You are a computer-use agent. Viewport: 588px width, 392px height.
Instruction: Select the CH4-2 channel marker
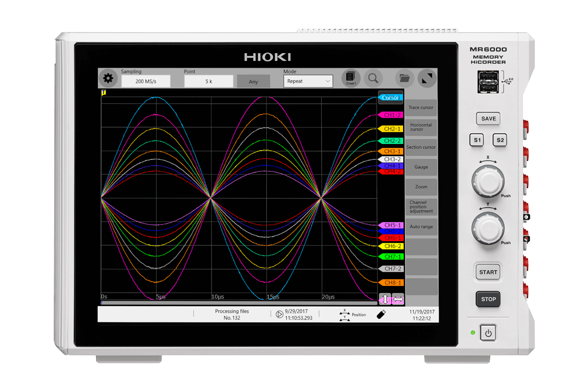tap(391, 171)
